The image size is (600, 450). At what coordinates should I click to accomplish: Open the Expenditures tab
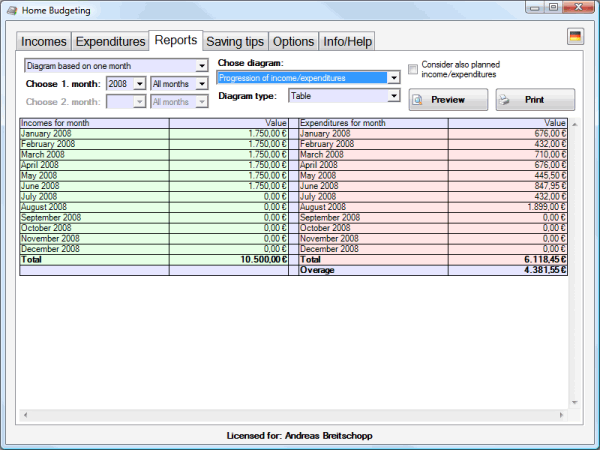click(111, 42)
